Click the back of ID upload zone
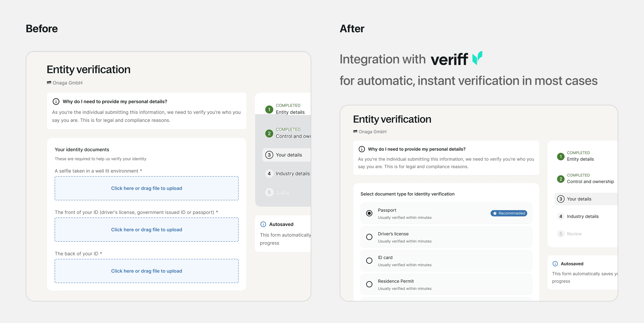The width and height of the screenshot is (644, 323). click(147, 271)
